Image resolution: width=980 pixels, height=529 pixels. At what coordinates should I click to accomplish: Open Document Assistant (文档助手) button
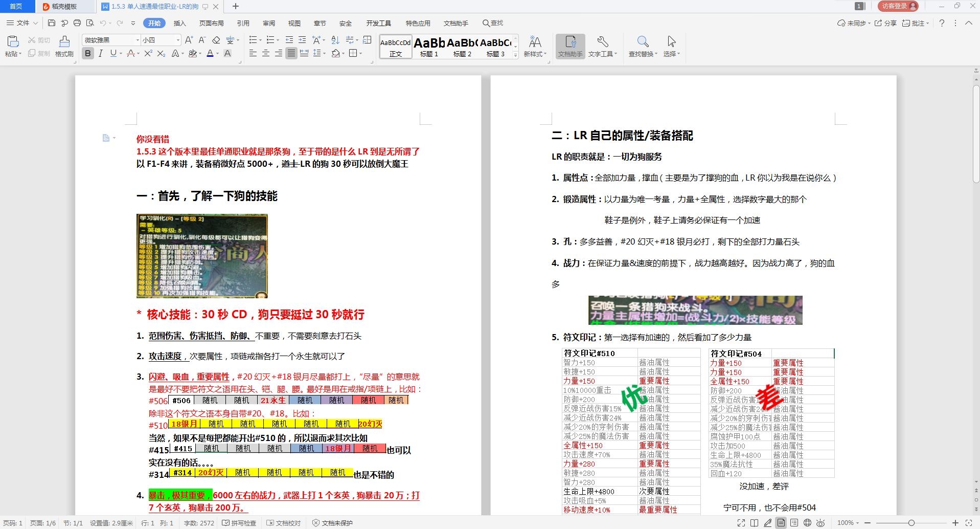[x=571, y=46]
